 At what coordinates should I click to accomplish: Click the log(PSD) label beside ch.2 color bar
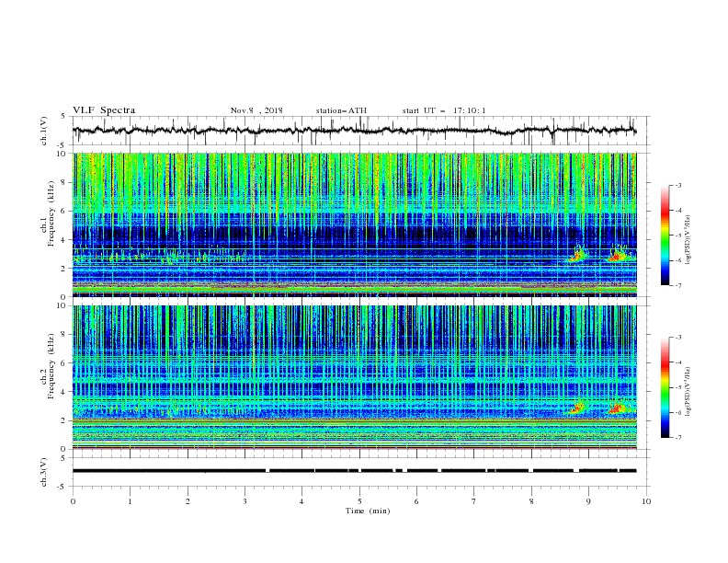click(x=688, y=391)
